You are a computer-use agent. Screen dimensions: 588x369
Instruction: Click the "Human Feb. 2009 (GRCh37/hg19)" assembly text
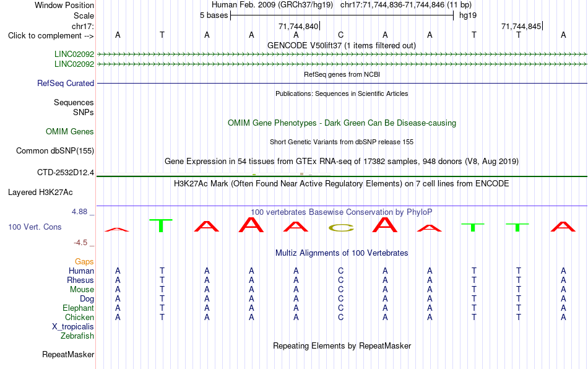272,5
